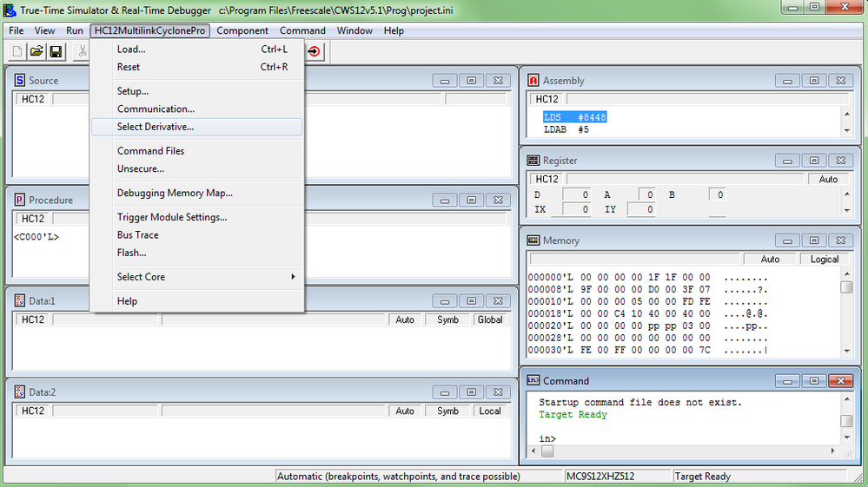The height and width of the screenshot is (487, 868).
Task: Click the Register window icon
Action: tap(533, 161)
